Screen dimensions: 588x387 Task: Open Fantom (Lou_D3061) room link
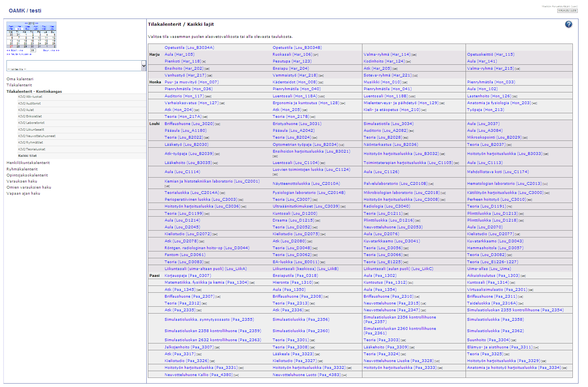click(x=185, y=255)
